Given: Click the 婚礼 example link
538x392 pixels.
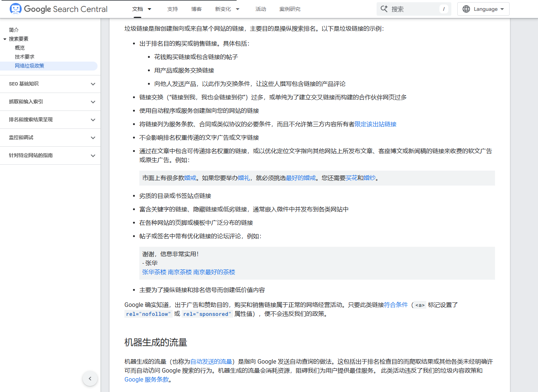Looking at the screenshot, I should (x=244, y=178).
